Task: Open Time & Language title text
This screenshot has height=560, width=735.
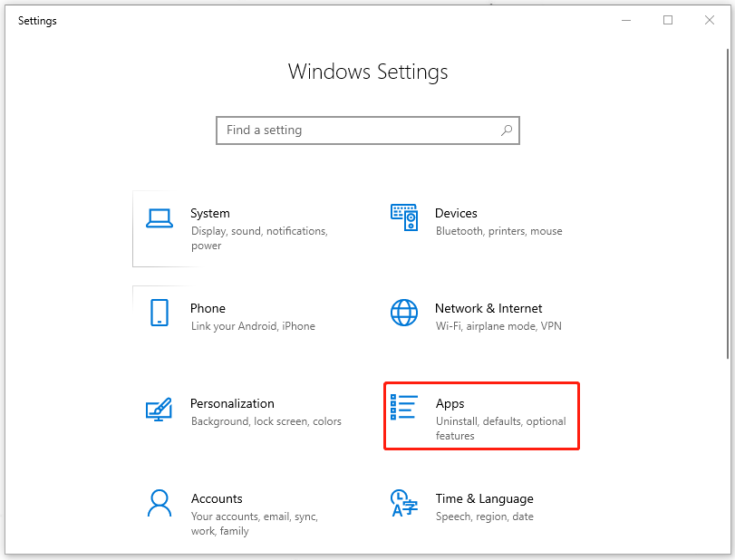Action: [x=484, y=498]
